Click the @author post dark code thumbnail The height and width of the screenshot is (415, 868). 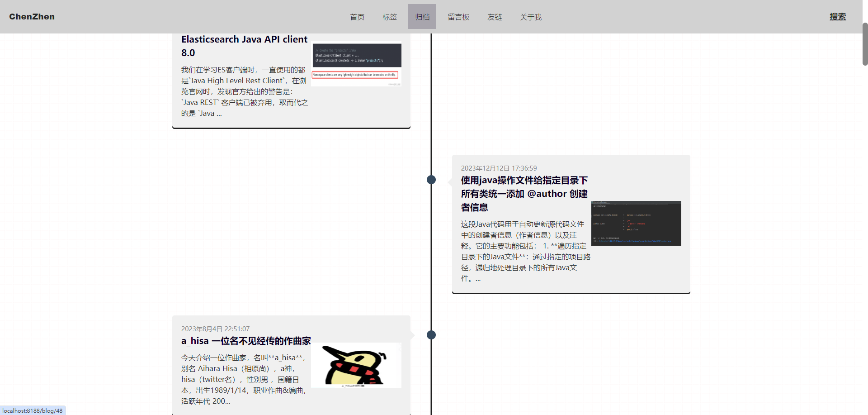[x=636, y=224]
